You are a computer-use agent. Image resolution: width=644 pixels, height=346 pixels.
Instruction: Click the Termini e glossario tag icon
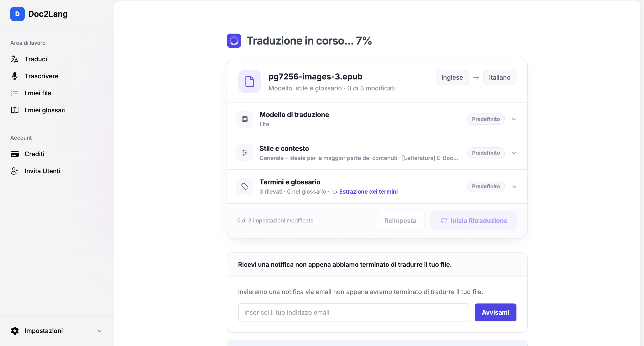[245, 186]
